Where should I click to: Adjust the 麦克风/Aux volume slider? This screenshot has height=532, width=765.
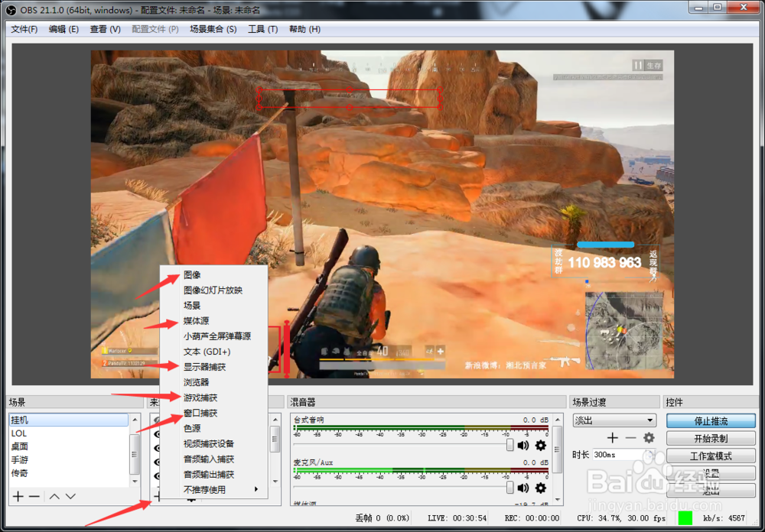tap(509, 488)
